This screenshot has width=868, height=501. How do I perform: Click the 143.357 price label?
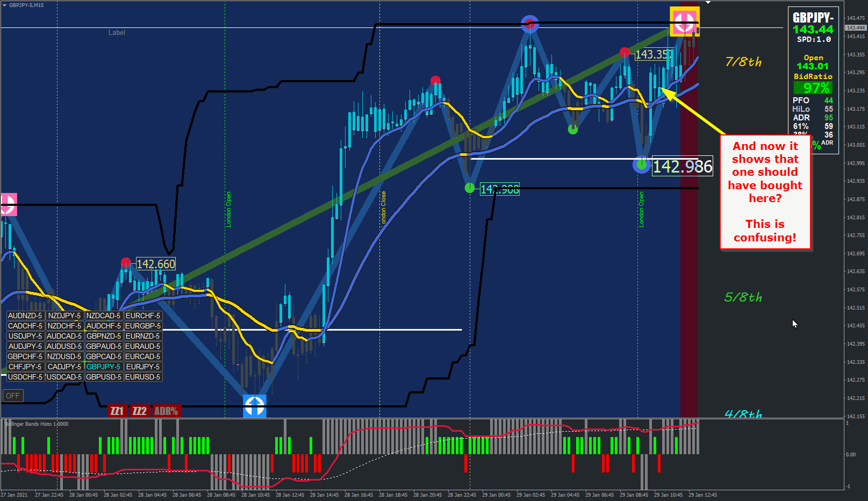click(654, 54)
